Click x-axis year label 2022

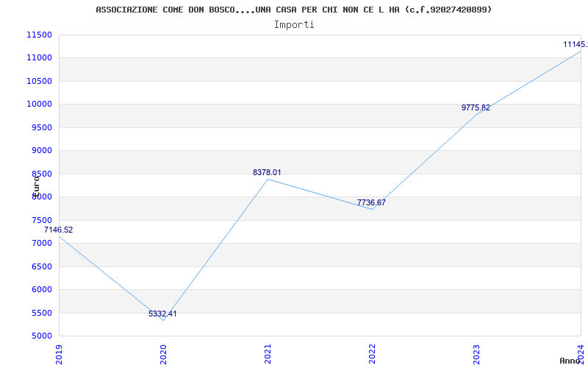pyautogui.click(x=372, y=354)
